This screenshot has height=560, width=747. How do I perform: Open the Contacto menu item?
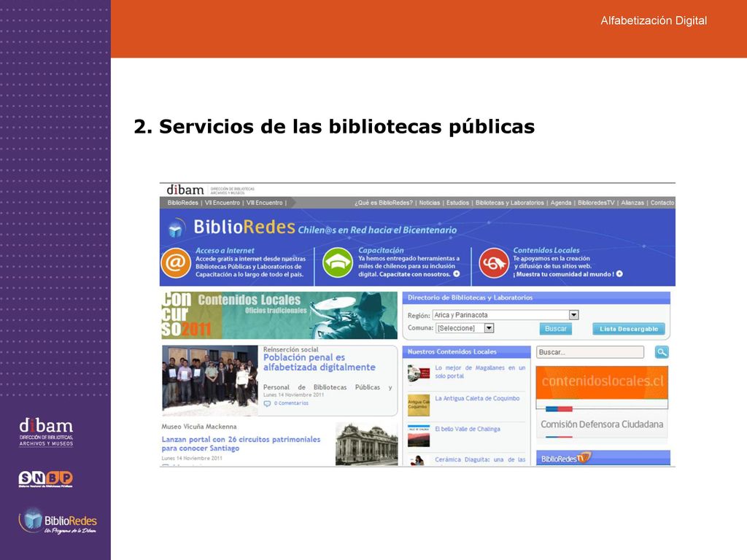(x=662, y=203)
